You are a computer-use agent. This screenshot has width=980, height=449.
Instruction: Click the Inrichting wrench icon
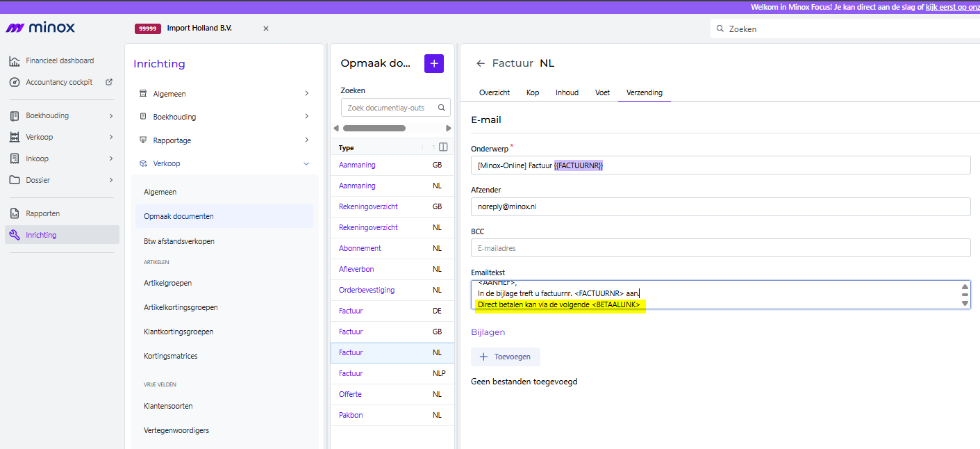point(14,235)
